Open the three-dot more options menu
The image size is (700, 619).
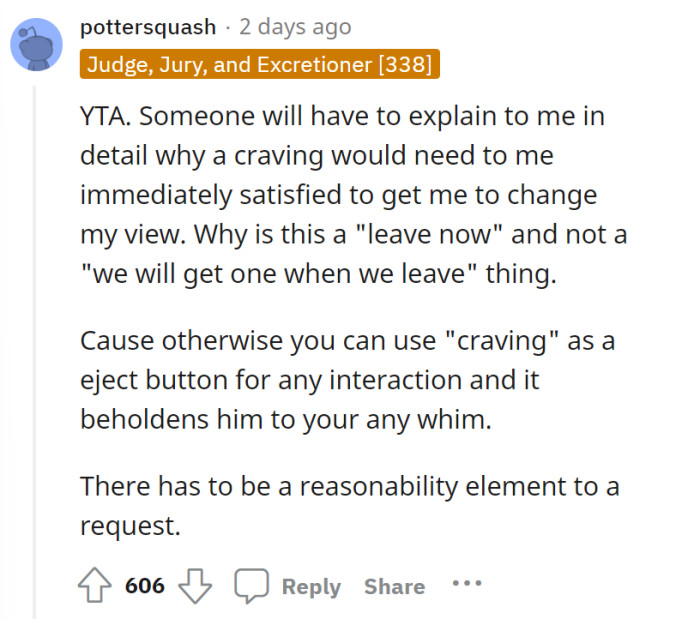(466, 584)
